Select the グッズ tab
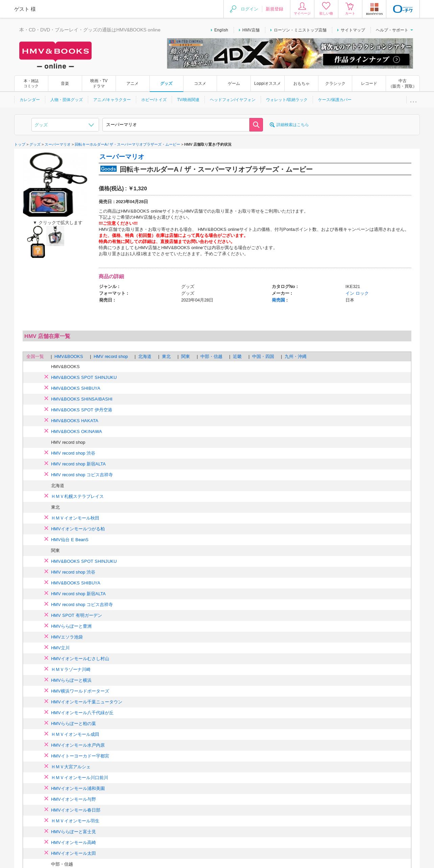Image resolution: width=434 pixels, height=868 pixels. (166, 83)
